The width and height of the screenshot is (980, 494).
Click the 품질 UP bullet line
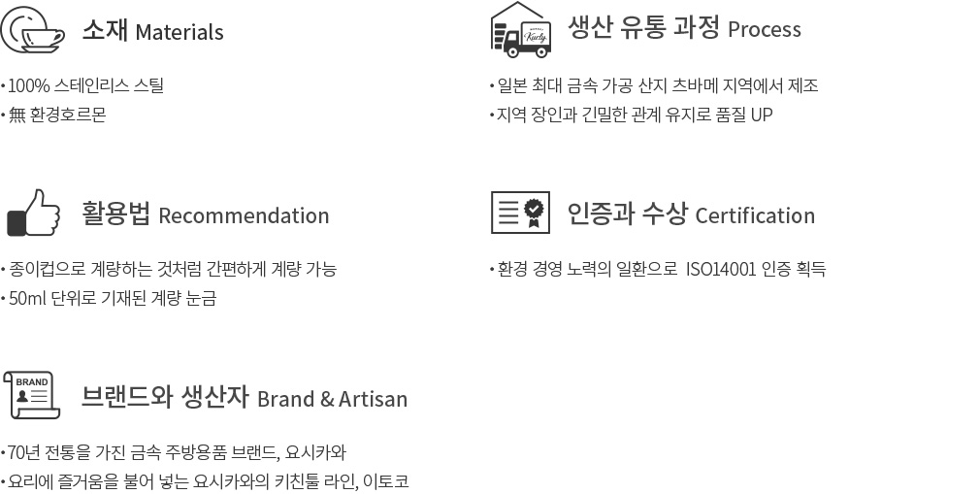[x=632, y=115]
